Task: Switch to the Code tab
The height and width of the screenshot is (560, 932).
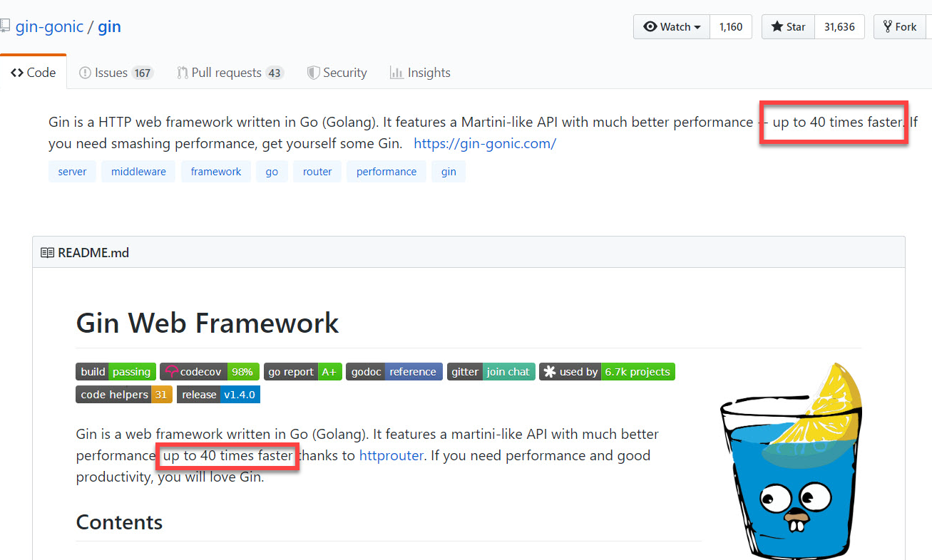Action: tap(34, 72)
